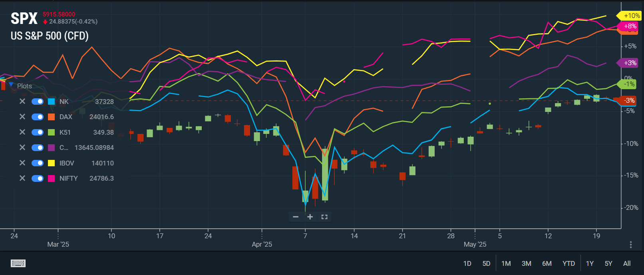Switch off the NIFTY plot toggle
The width and height of the screenshot is (644, 275).
point(38,178)
